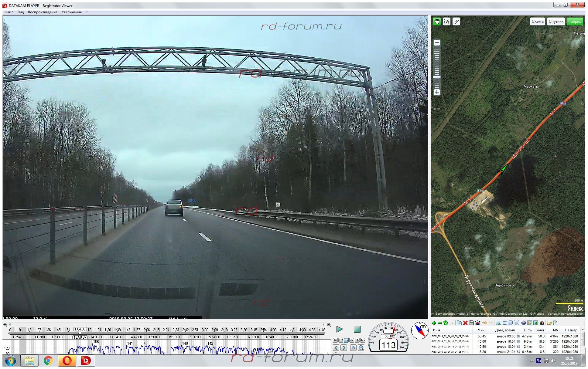Select the hand pan tool on map
Viewport: 588px width, 369px height.
pyautogui.click(x=437, y=22)
